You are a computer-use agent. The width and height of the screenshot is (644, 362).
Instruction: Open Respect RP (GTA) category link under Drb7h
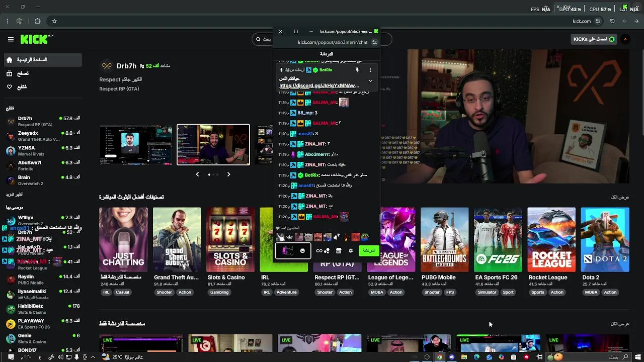[x=119, y=89]
